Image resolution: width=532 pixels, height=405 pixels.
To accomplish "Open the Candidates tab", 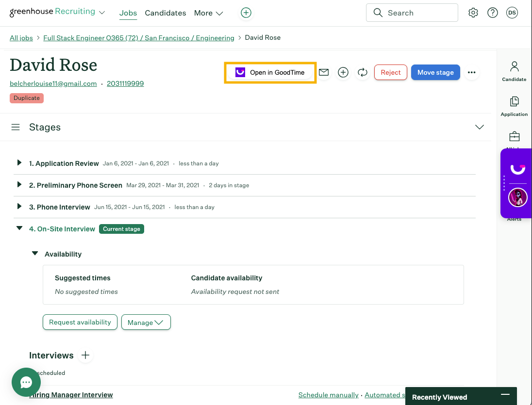I will point(165,13).
